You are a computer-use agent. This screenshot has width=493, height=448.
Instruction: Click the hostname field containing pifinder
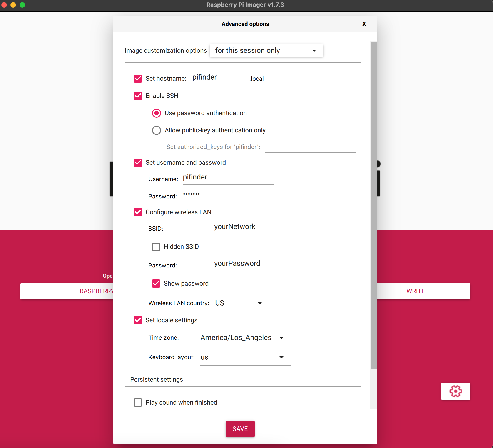click(x=219, y=78)
